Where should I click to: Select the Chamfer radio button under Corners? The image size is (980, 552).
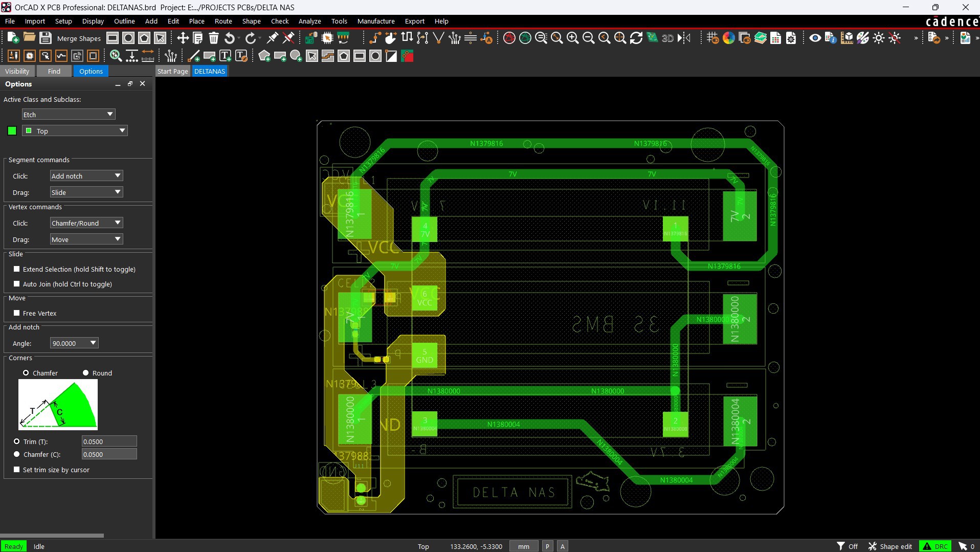26,372
